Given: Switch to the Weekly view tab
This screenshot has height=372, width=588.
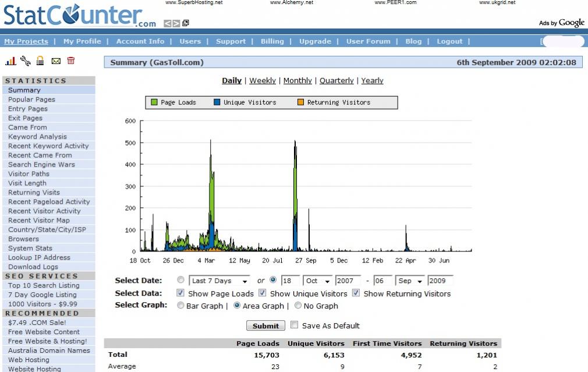Looking at the screenshot, I should click(x=263, y=81).
